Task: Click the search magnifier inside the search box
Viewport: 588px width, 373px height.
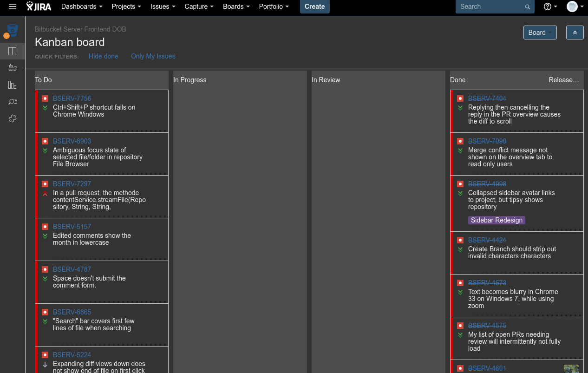Action: 527,7
